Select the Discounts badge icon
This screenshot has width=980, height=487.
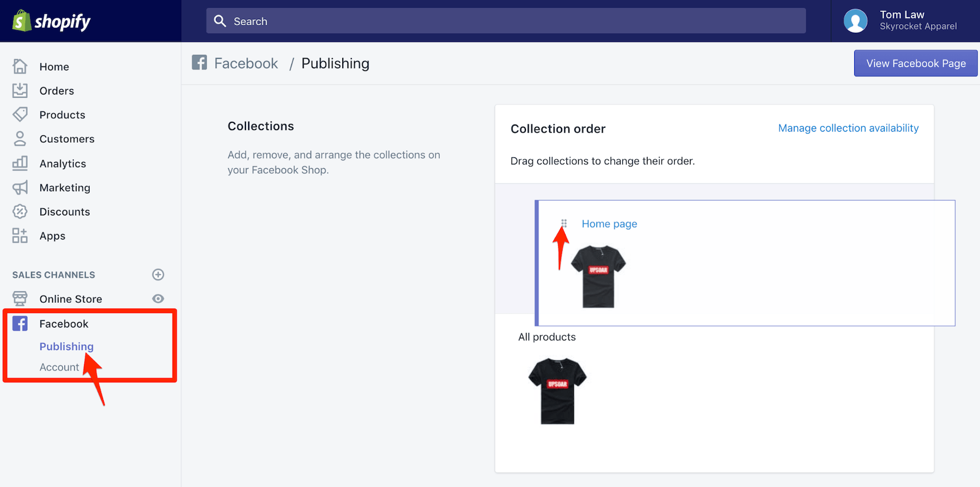[20, 211]
